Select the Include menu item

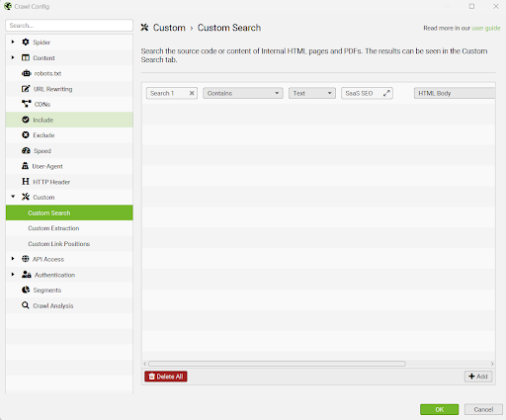click(69, 120)
